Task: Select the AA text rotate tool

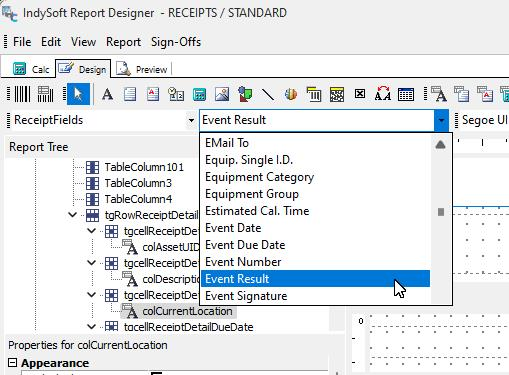Action: click(x=383, y=94)
